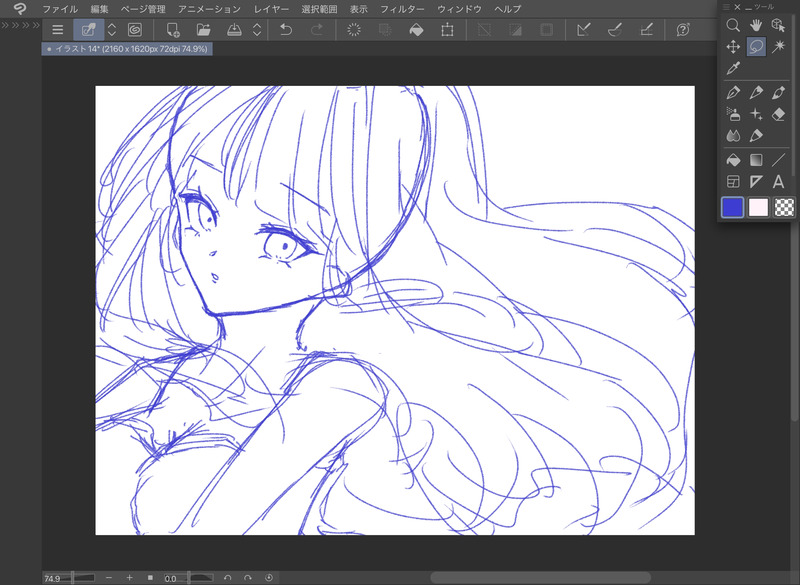
Task: Open the 表示 menu
Action: [359, 9]
